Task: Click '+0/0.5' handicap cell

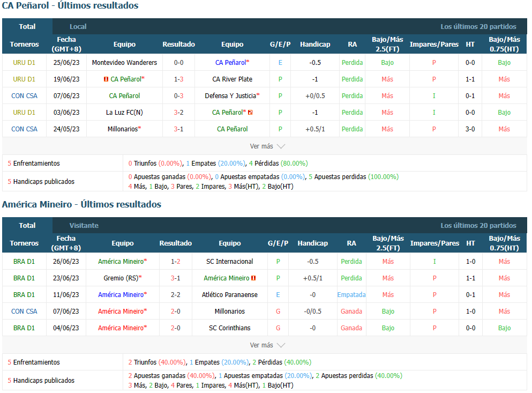Action: pos(315,96)
